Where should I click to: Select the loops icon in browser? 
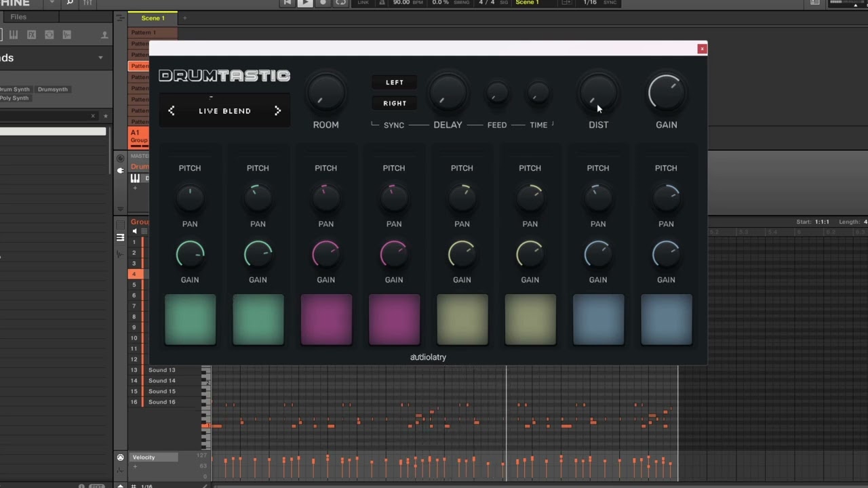49,35
